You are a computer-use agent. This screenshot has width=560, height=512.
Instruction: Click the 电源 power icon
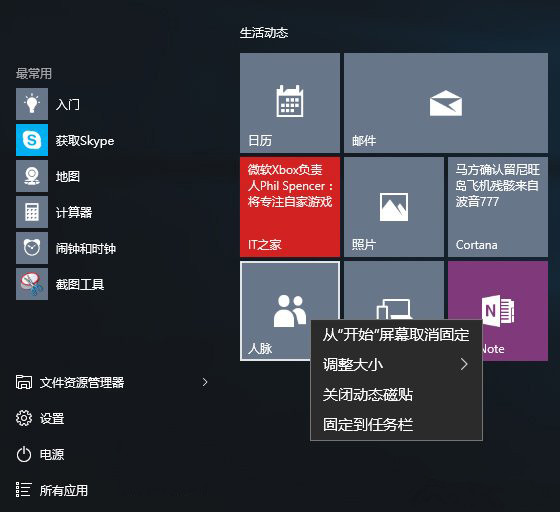click(24, 454)
